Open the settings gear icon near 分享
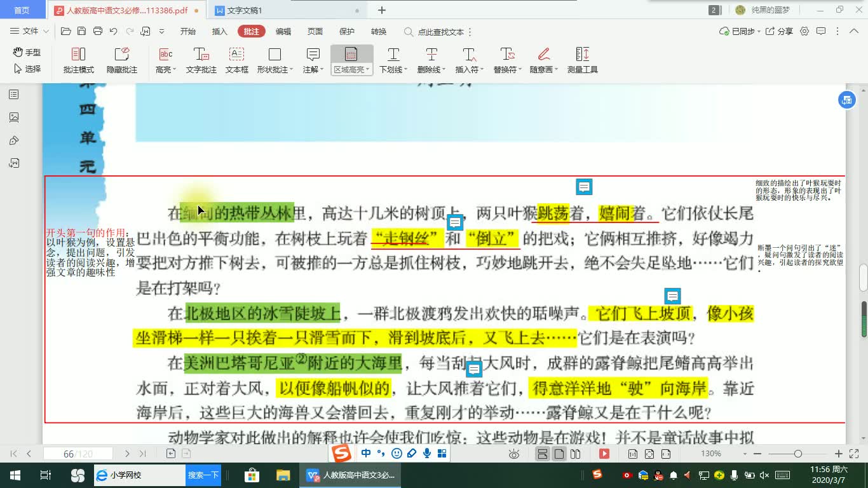Viewport: 868px width, 488px height. point(804,31)
